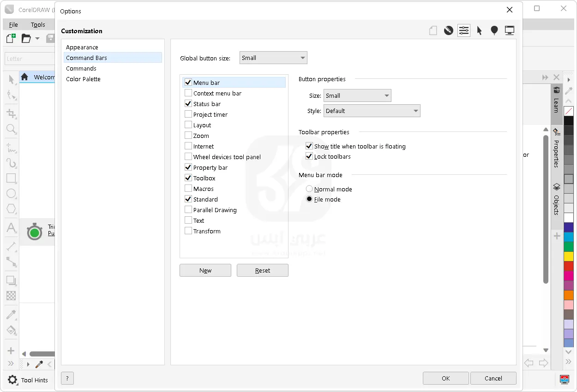Screen dimensions: 577x392
Task: Select Color Palette in Customization list
Action: [x=83, y=79]
